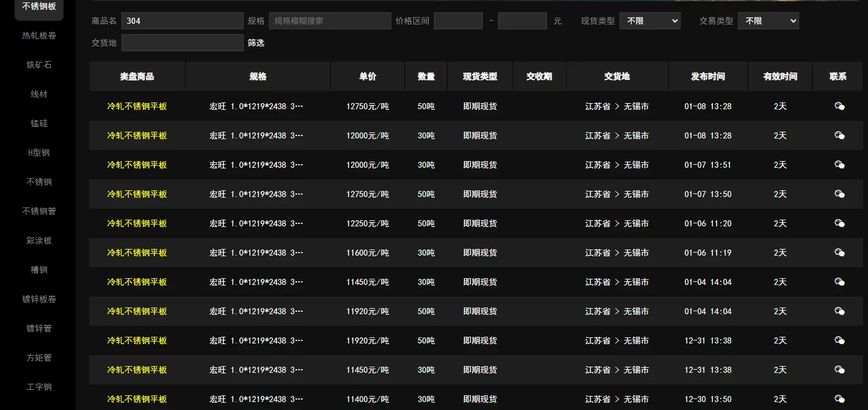The image size is (868, 410).
Task: Click contact icon on 12-31 11920元 row
Action: (x=839, y=340)
